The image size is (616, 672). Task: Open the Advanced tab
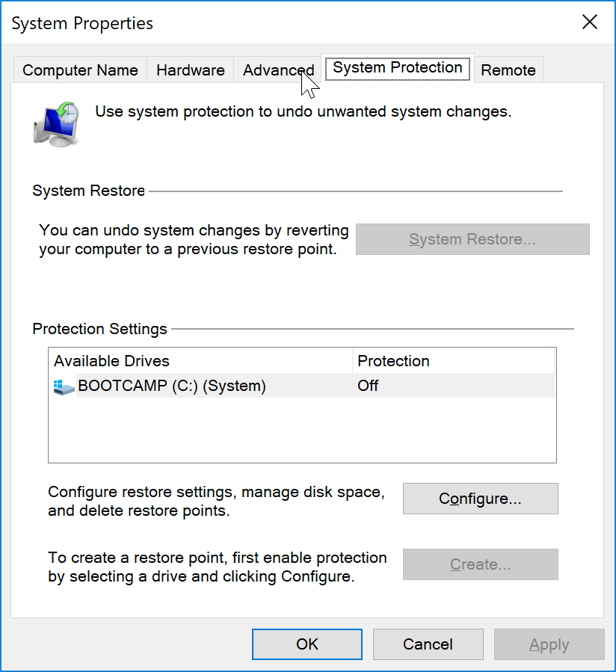point(277,70)
